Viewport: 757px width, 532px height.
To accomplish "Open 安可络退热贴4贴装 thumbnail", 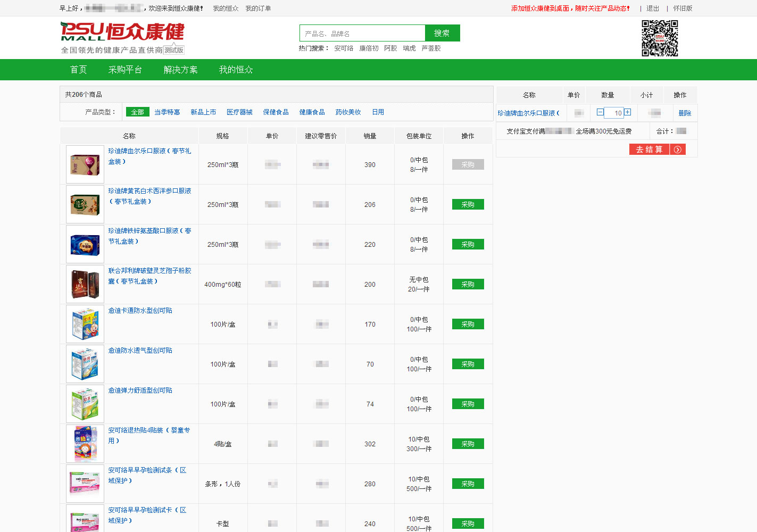I will (x=85, y=444).
